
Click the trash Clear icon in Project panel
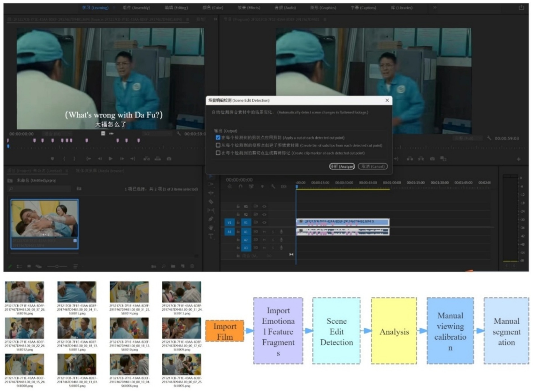(x=192, y=266)
